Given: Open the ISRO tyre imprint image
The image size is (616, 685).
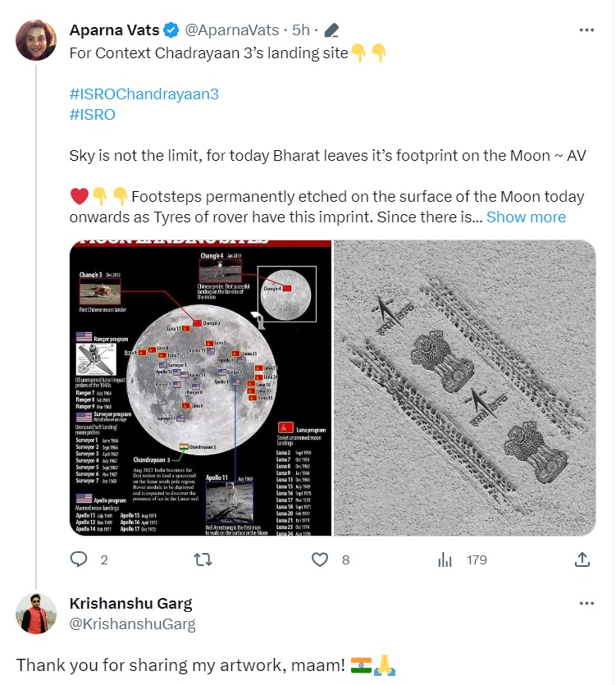Looking at the screenshot, I should [x=464, y=387].
